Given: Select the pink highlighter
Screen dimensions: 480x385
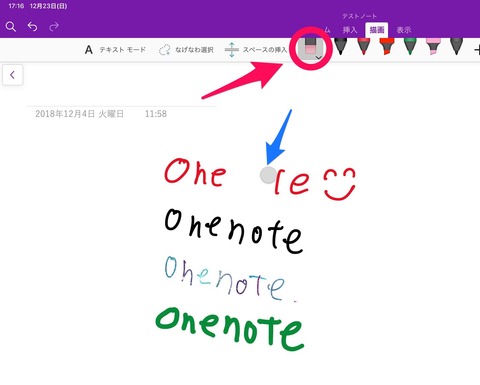Looking at the screenshot, I should pos(433,46).
